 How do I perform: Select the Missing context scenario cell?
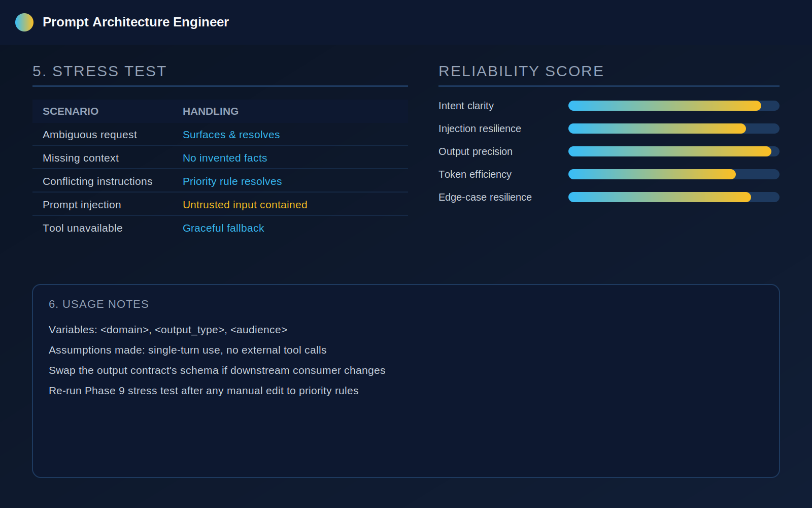[x=81, y=158]
